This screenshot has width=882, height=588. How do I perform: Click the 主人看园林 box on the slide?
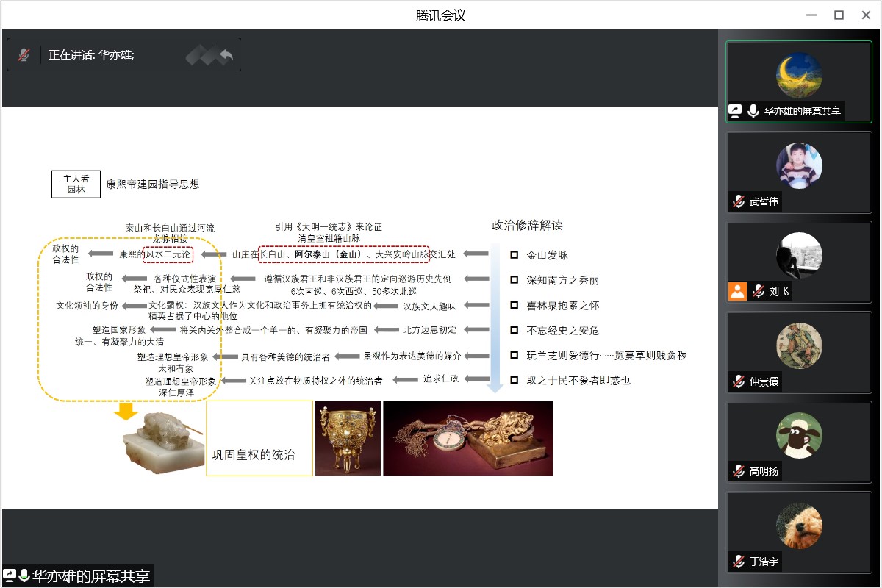click(x=76, y=184)
